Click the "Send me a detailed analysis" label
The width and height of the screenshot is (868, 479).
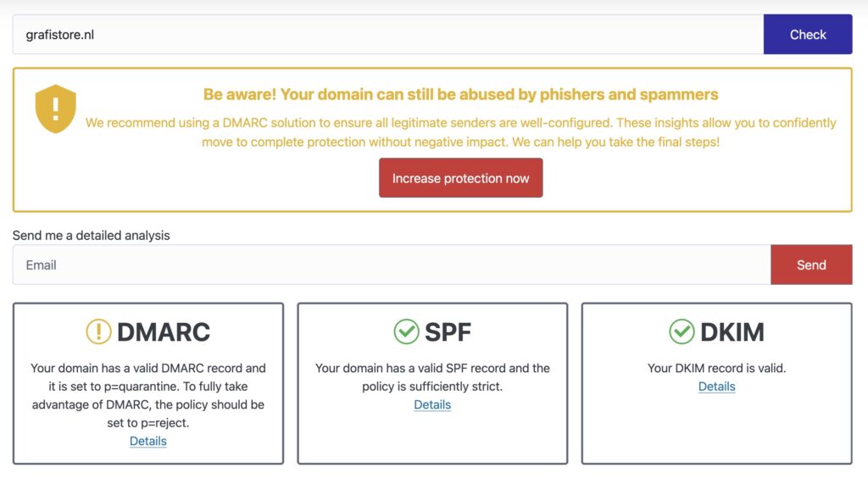point(91,235)
